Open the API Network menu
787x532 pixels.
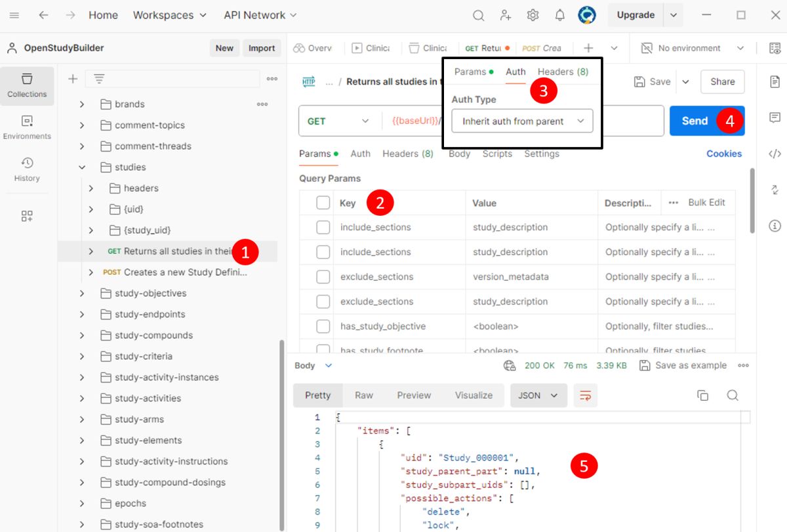(260, 15)
